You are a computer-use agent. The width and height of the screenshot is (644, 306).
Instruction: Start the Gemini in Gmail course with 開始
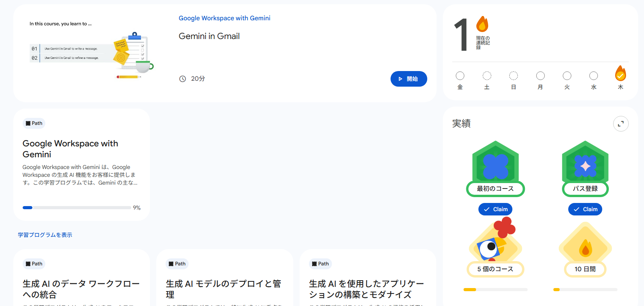[x=409, y=79]
